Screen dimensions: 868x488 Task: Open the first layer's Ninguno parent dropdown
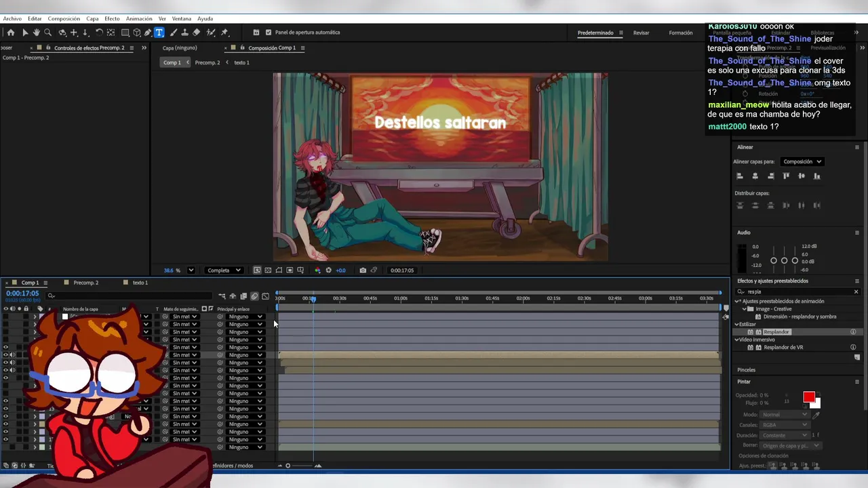pyautogui.click(x=245, y=317)
